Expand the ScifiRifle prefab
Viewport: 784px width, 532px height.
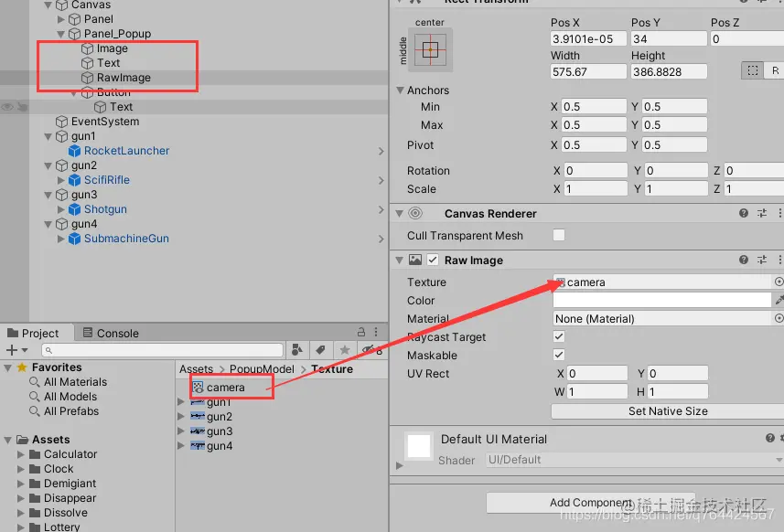(x=61, y=180)
